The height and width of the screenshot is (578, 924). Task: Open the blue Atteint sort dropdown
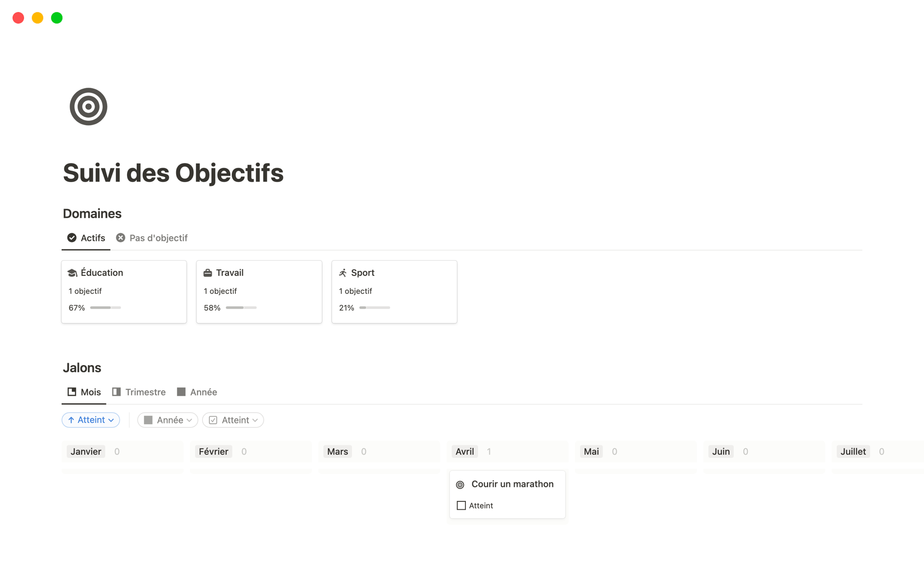91,420
